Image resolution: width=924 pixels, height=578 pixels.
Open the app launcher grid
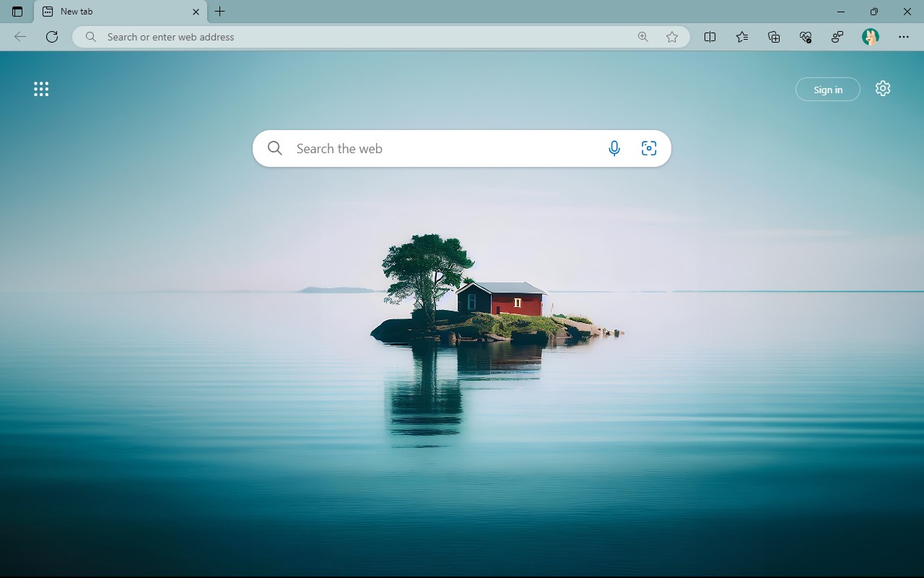(x=41, y=89)
